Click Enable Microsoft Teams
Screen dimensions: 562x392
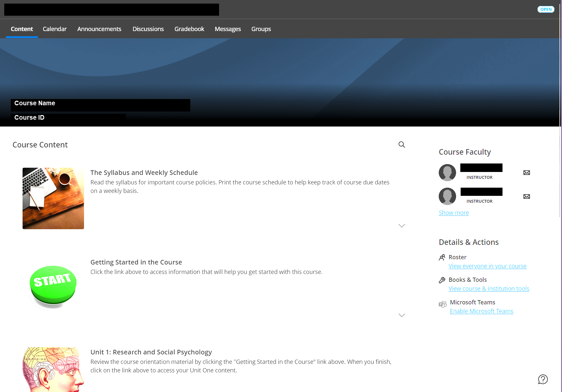tap(481, 311)
